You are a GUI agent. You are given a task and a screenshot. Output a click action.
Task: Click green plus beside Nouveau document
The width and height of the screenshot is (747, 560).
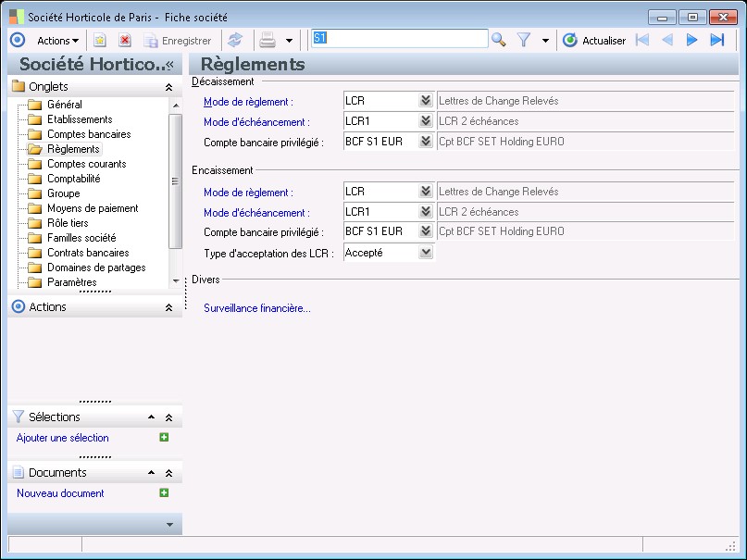[x=164, y=493]
